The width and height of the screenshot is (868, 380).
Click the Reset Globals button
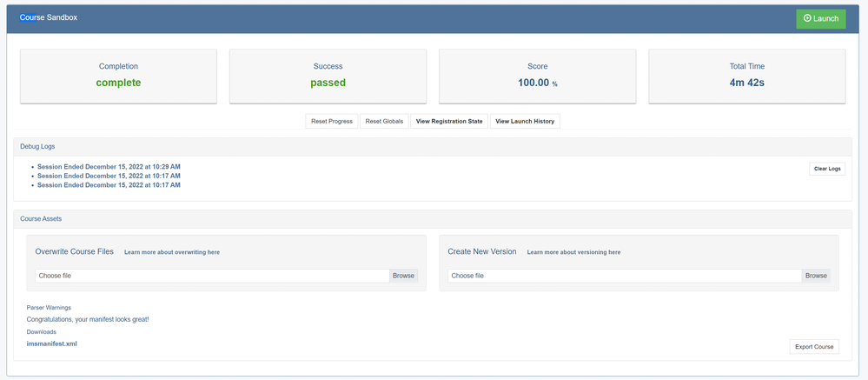384,122
